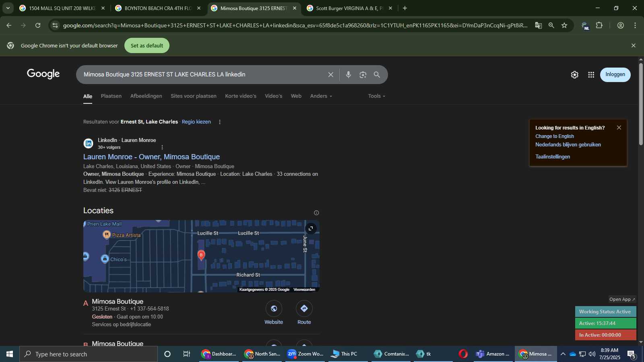Screen dimensions: 644x362
Task: Select the Plaatsen search filter
Action: coord(111,96)
